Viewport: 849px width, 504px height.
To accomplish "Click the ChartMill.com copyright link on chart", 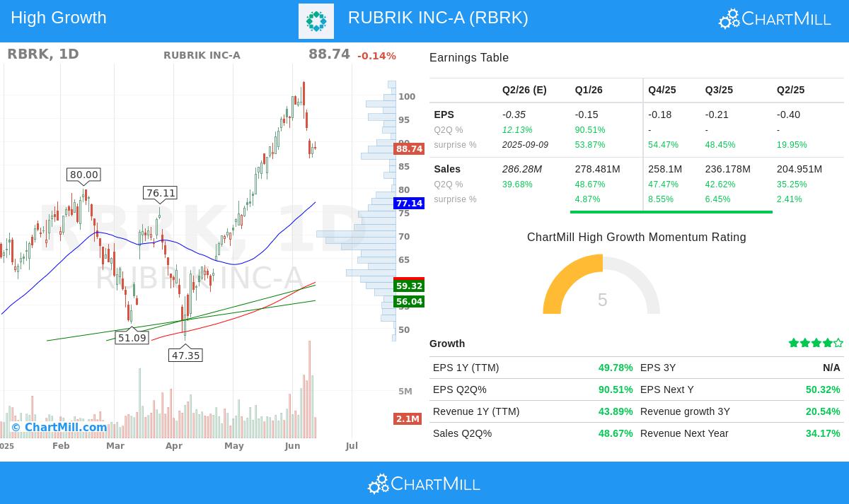I will click(x=59, y=427).
